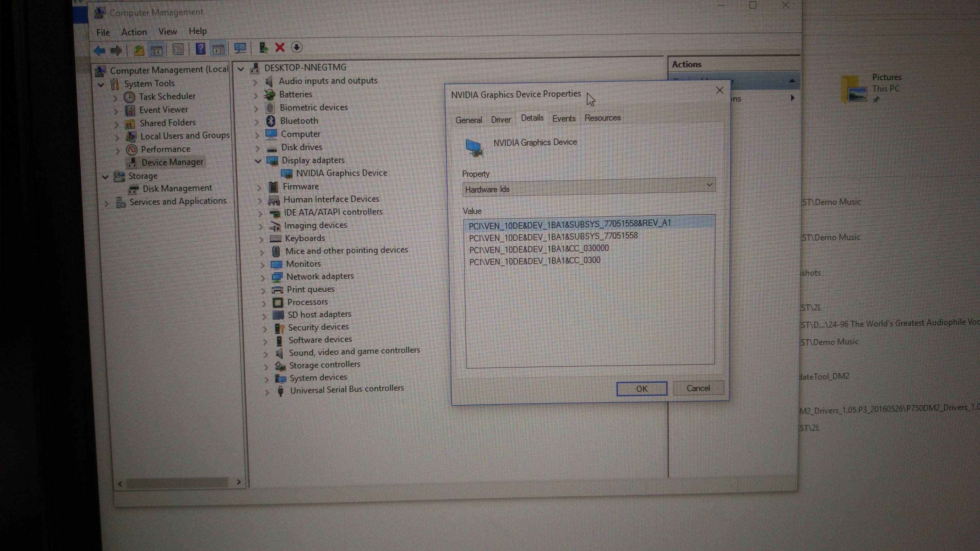
Task: Open the View menu
Action: click(x=167, y=32)
